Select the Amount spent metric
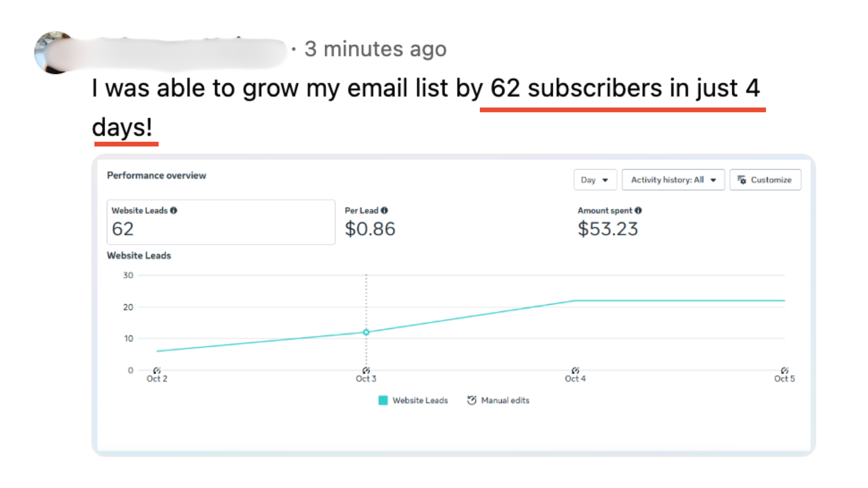Screen dimensions: 868x488 click(x=609, y=222)
